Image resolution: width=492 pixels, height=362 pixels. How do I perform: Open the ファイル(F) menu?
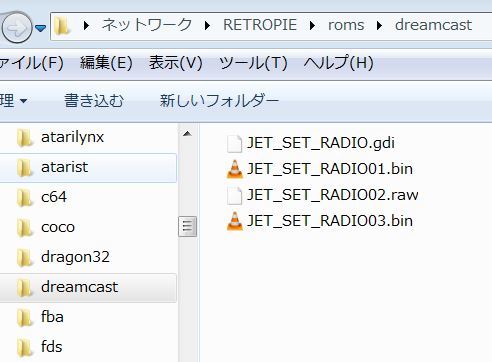pyautogui.click(x=32, y=63)
